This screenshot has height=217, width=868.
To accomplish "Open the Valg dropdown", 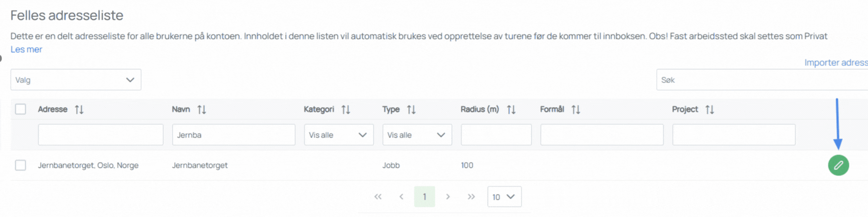I will coord(76,80).
